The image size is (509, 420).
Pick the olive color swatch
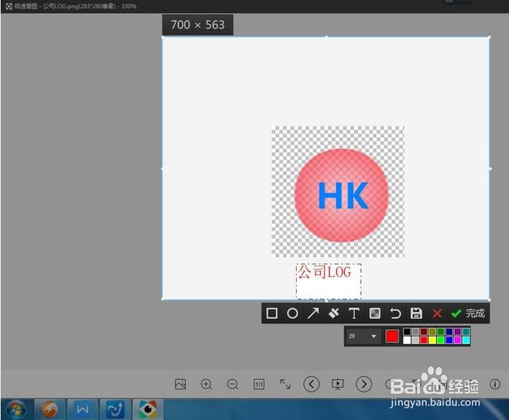pos(432,332)
